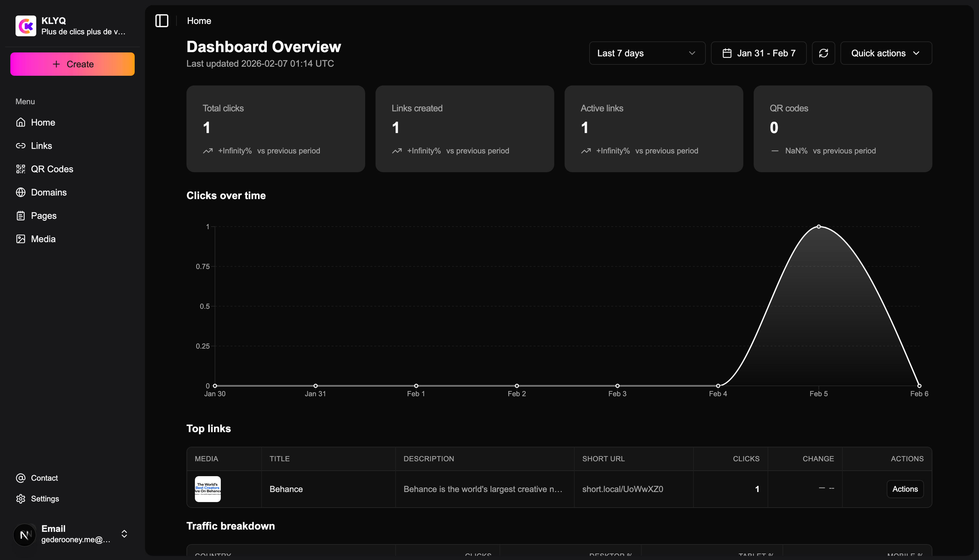This screenshot has height=560, width=979.
Task: Select the Domains globe icon
Action: click(21, 192)
